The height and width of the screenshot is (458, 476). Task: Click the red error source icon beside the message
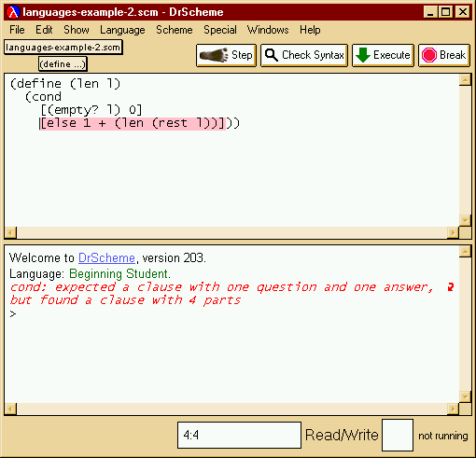coord(450,287)
